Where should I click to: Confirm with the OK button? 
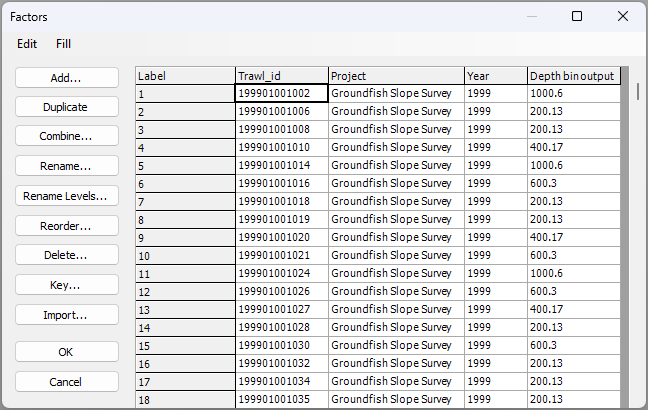pyautogui.click(x=67, y=352)
